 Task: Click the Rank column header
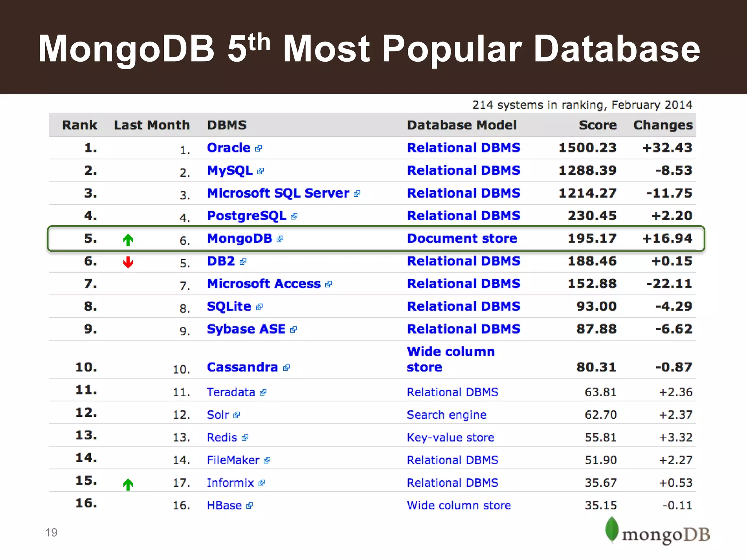[80, 125]
